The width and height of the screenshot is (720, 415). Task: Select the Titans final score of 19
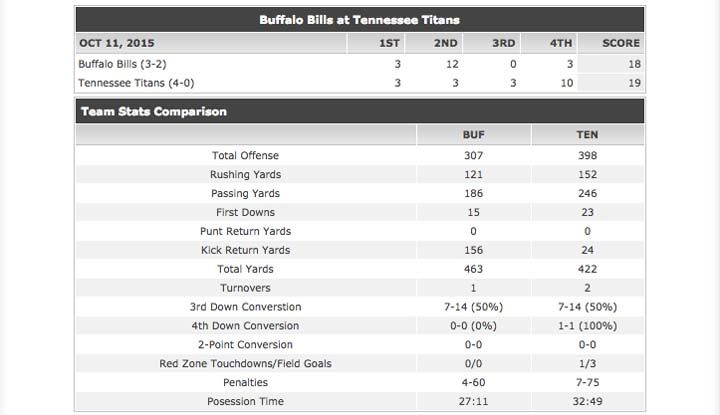point(633,82)
